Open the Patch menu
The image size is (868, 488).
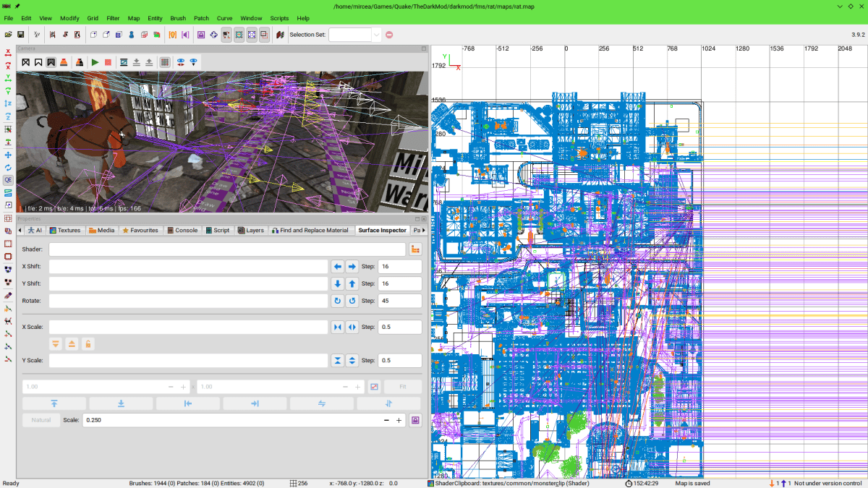click(201, 18)
